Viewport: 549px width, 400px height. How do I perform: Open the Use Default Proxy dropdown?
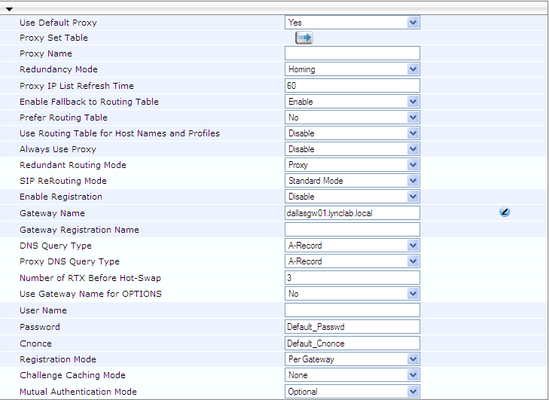[352, 22]
